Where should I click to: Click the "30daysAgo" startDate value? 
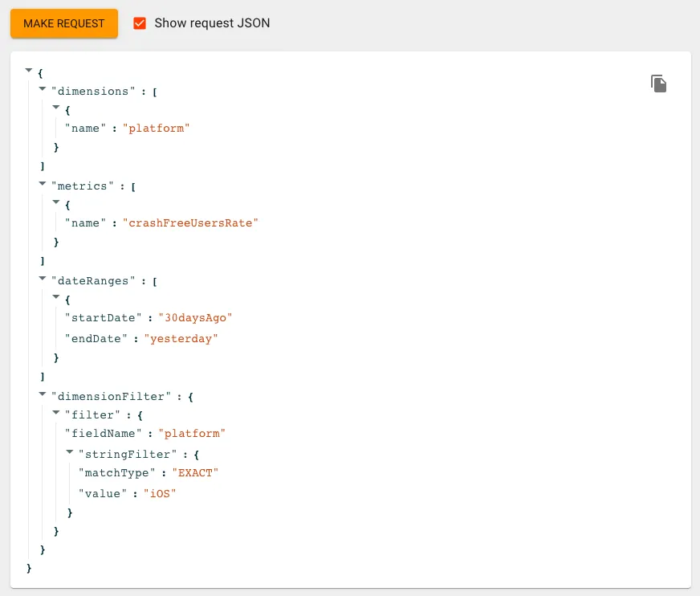pyautogui.click(x=194, y=318)
